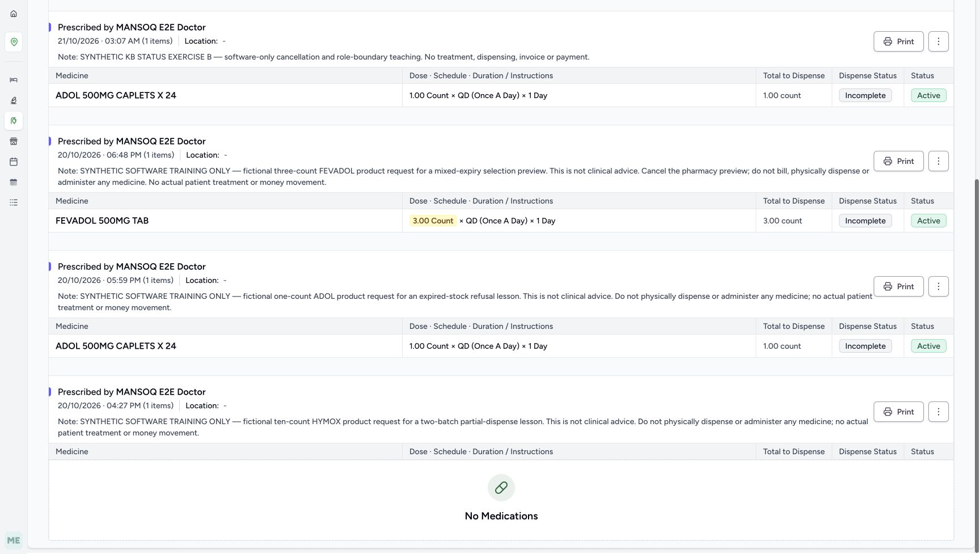This screenshot has height=554, width=980.
Task: Click Incomplete dispense status in FEVADOL row
Action: tap(865, 221)
